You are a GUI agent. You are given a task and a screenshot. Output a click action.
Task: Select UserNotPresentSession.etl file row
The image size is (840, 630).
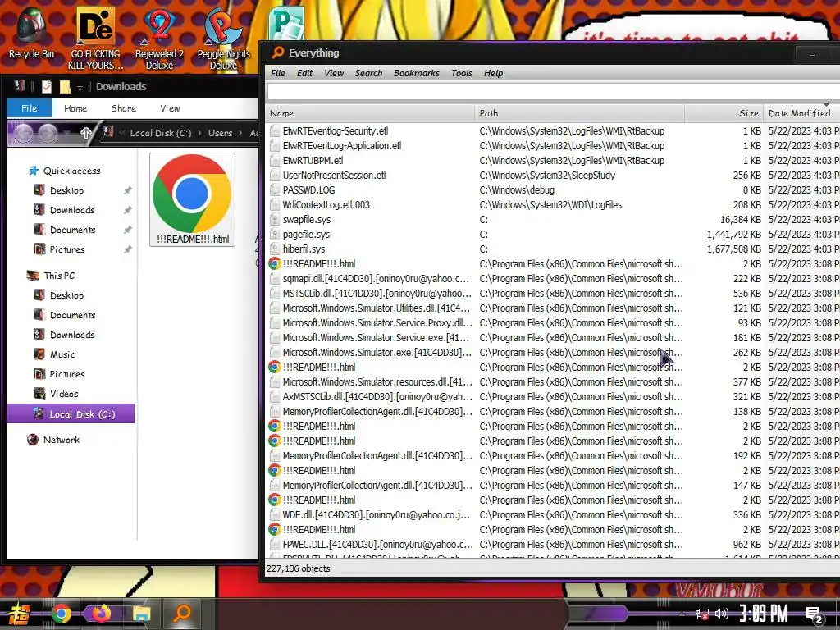(x=554, y=176)
